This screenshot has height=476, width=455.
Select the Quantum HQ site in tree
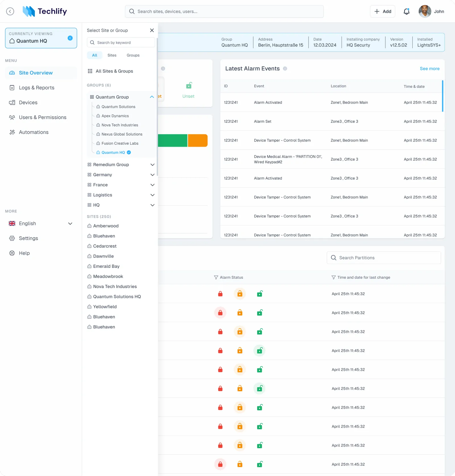(x=113, y=152)
